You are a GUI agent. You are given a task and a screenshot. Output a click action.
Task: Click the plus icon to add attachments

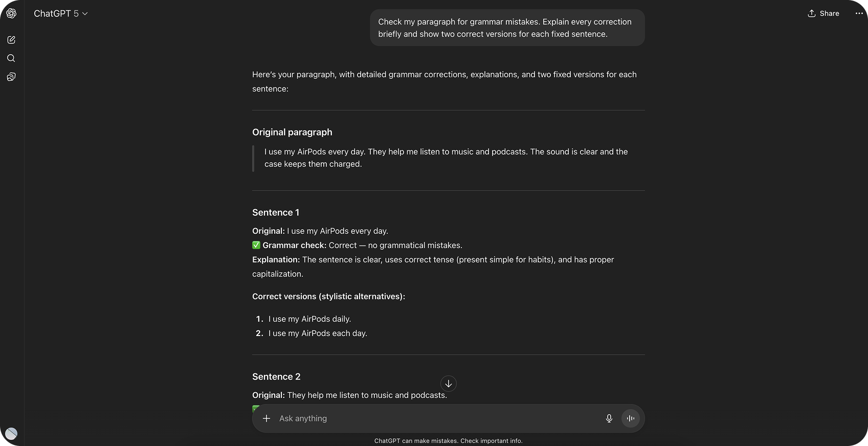266,418
